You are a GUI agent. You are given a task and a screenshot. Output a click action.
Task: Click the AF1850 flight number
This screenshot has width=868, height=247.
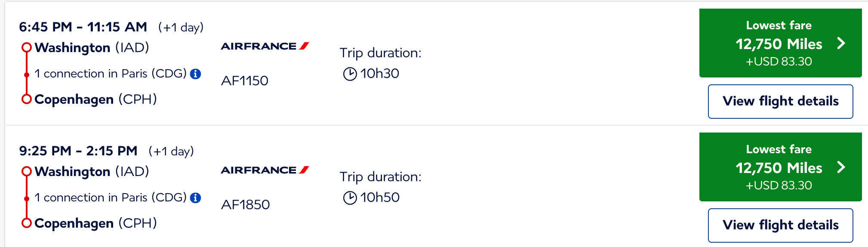246,204
